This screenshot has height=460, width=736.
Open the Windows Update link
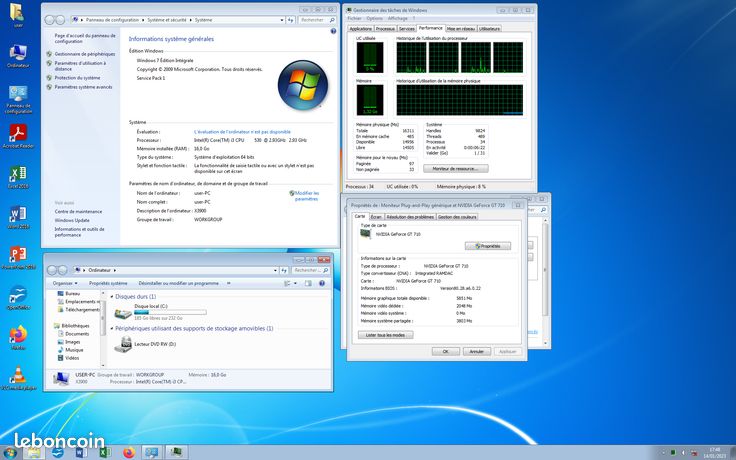pyautogui.click(x=72, y=220)
